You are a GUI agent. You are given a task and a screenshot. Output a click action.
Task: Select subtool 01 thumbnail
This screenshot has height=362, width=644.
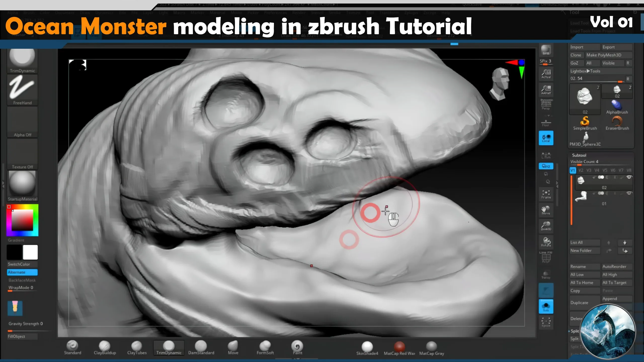(581, 197)
